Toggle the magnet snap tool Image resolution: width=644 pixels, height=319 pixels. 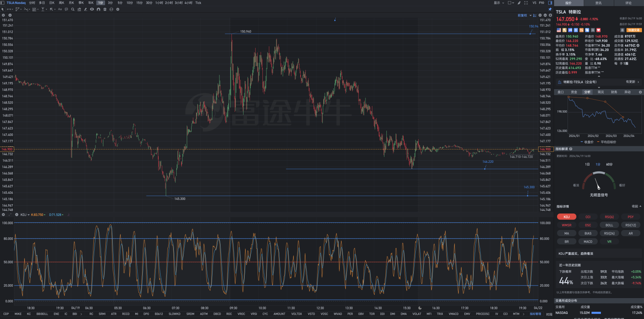pos(98,9)
